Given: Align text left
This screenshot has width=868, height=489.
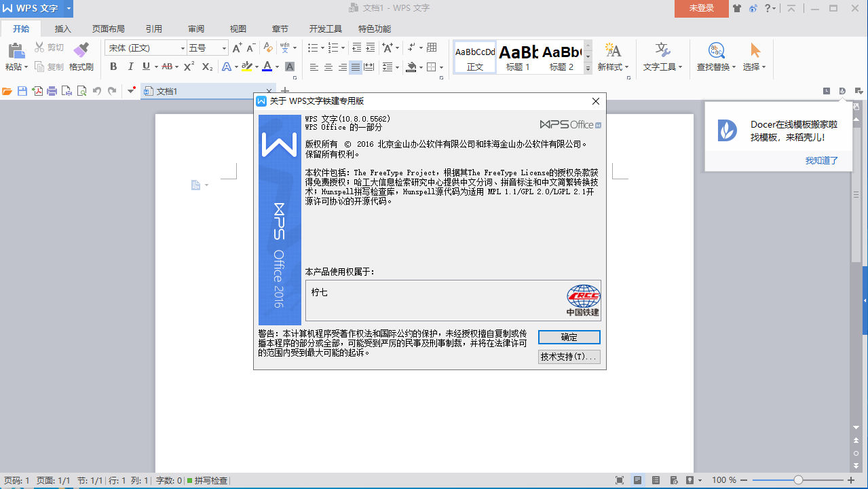Looking at the screenshot, I should tap(314, 67).
